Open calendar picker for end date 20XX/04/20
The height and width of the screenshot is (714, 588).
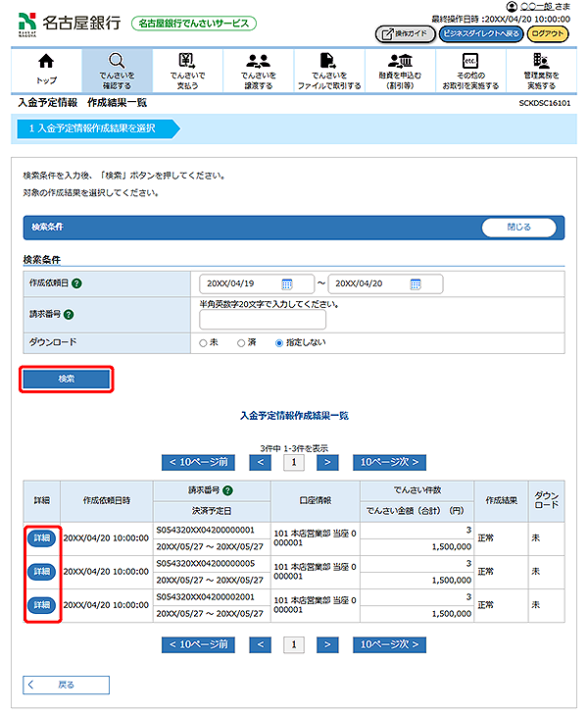point(415,284)
